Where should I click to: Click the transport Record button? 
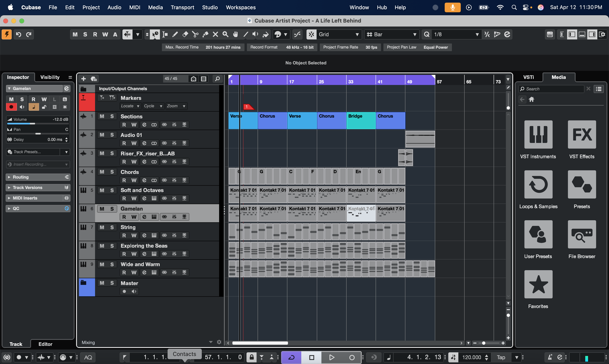[352, 357]
